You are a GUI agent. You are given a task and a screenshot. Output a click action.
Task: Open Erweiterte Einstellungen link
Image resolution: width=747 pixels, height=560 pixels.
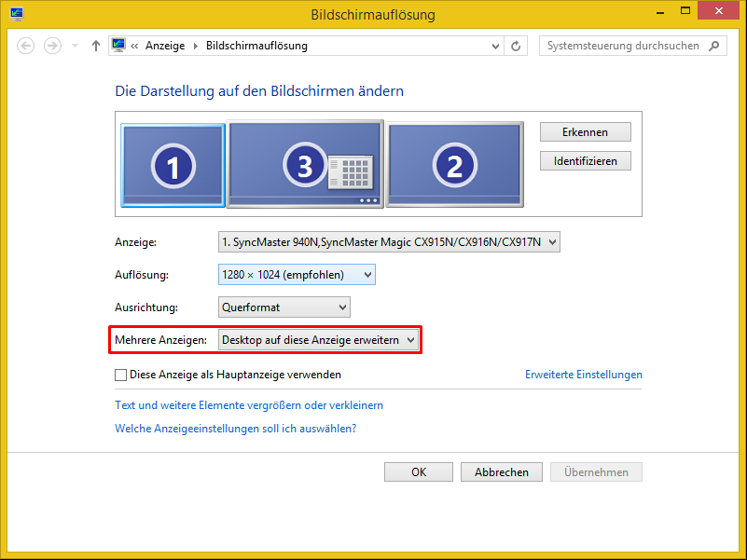pyautogui.click(x=584, y=374)
